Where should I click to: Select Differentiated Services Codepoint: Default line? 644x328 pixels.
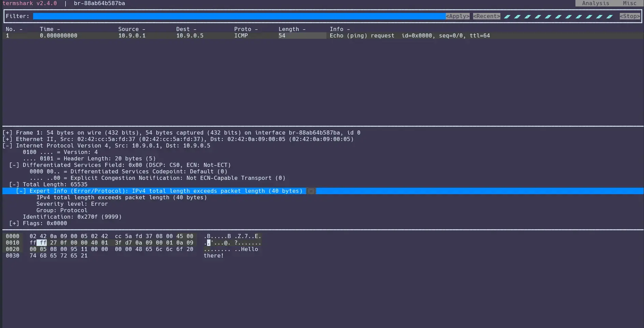click(128, 172)
